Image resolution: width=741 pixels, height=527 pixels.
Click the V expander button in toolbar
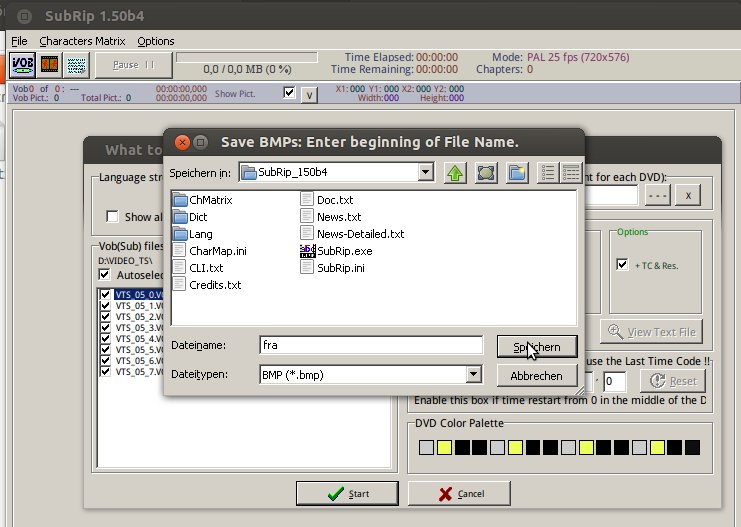309,95
